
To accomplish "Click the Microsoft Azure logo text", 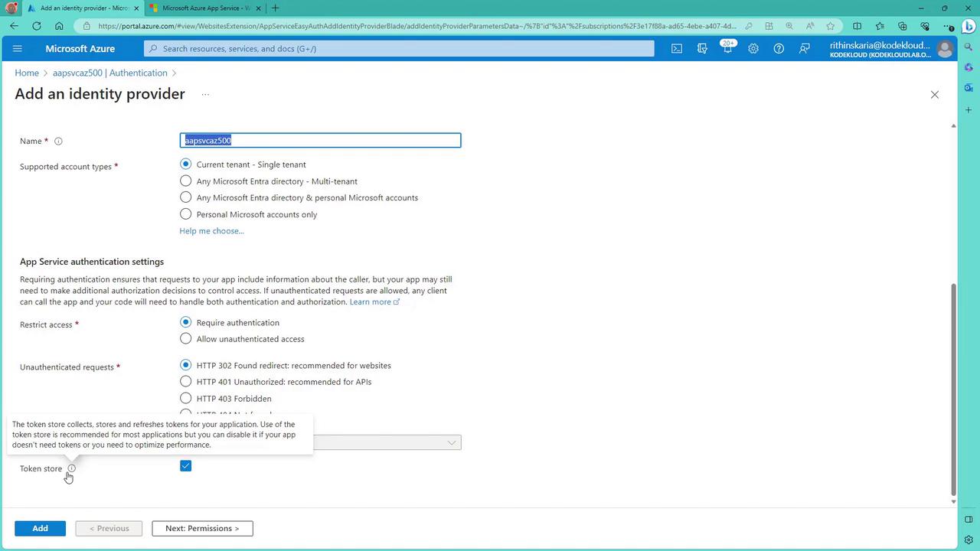I will tap(80, 48).
